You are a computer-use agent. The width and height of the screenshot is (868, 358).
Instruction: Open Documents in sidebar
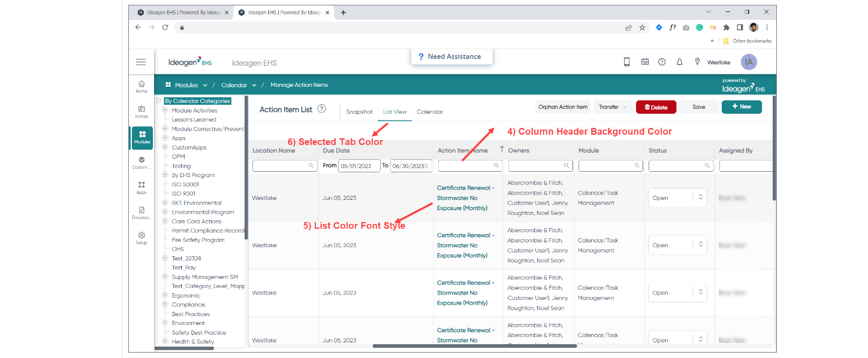coord(141,213)
